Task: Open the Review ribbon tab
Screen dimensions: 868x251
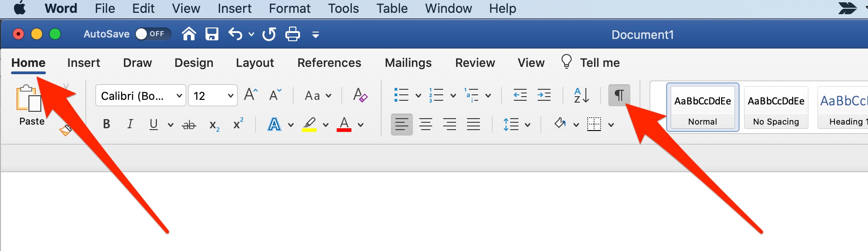Action: coord(475,63)
